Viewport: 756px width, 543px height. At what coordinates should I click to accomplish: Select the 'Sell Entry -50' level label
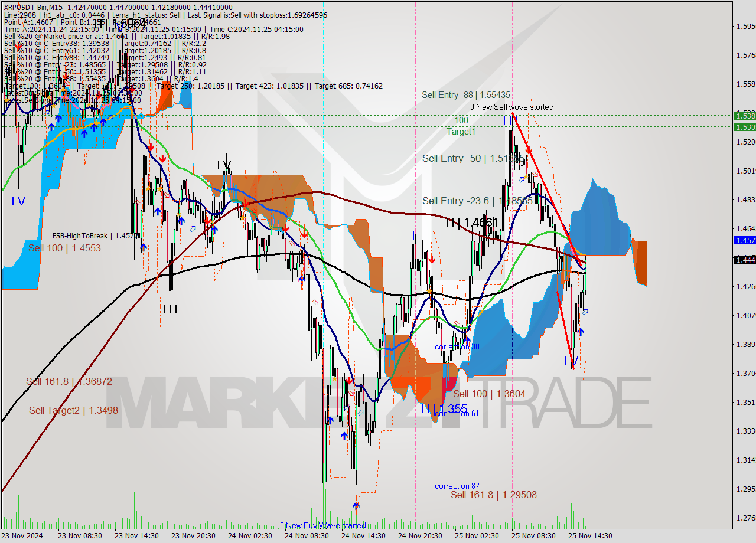474,158
